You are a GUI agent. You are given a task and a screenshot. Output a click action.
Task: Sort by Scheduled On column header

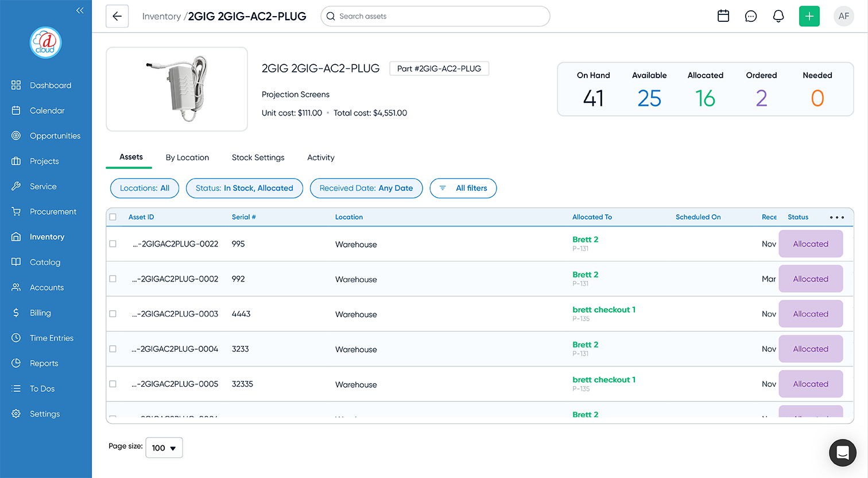698,217
